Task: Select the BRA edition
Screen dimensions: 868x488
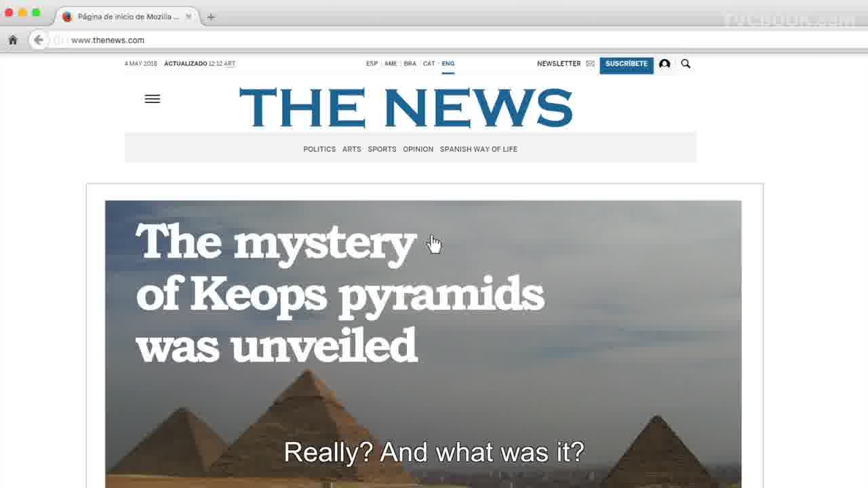Action: 410,64
